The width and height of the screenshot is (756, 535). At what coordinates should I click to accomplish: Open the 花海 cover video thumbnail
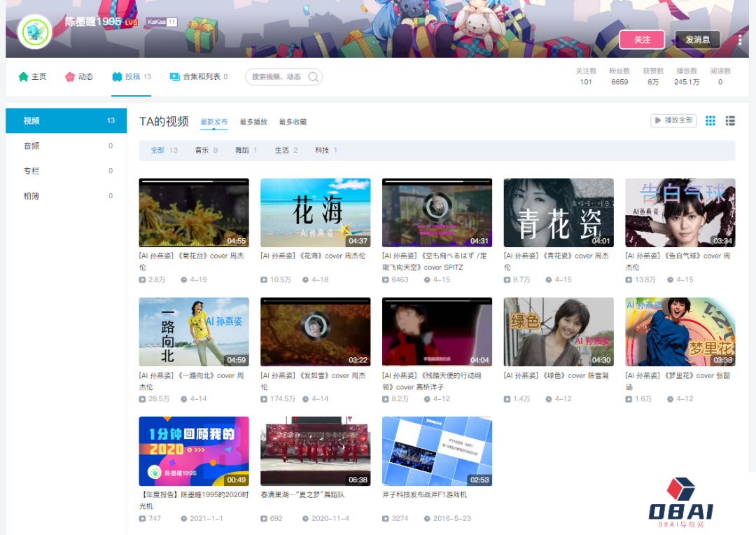coord(315,212)
